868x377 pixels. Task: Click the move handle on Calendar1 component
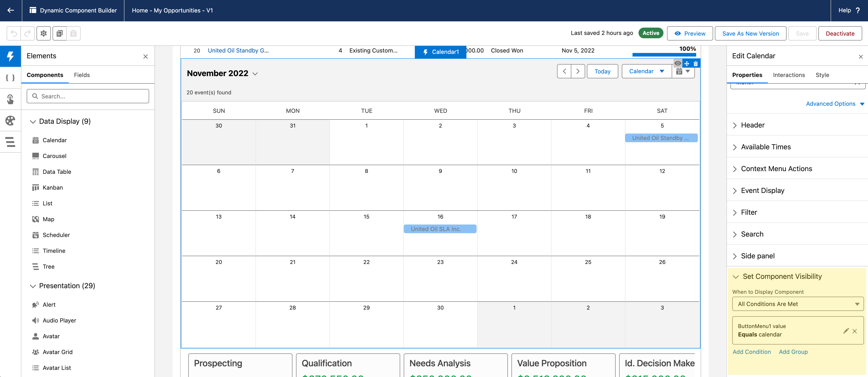tap(687, 63)
